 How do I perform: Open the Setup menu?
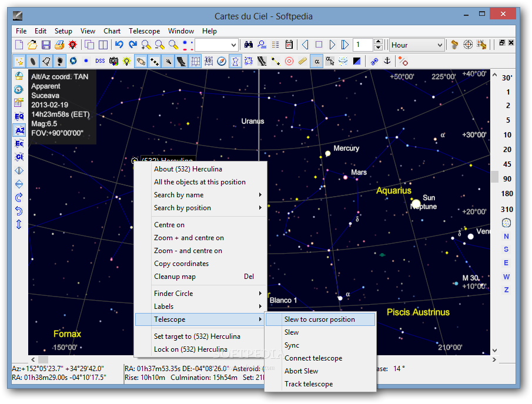click(63, 31)
